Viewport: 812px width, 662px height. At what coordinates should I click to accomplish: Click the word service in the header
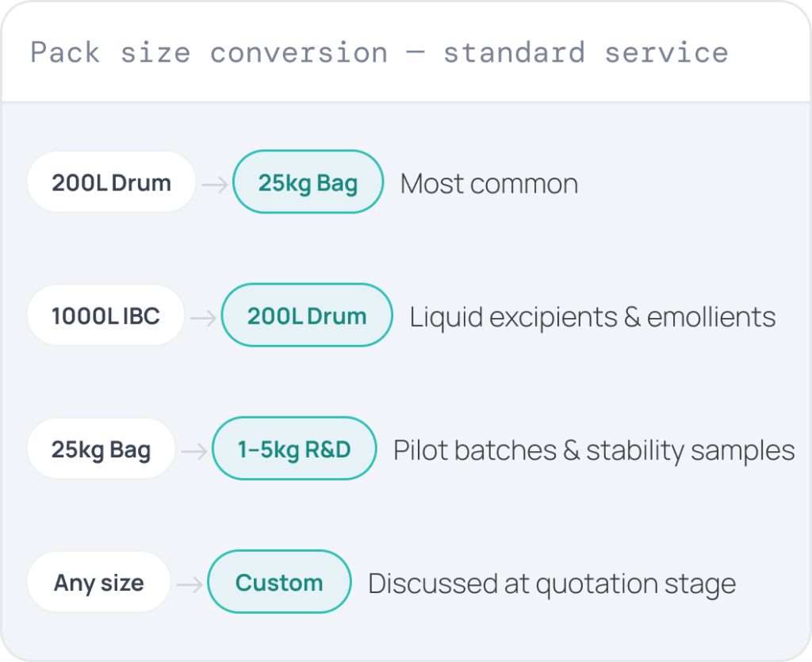[667, 53]
